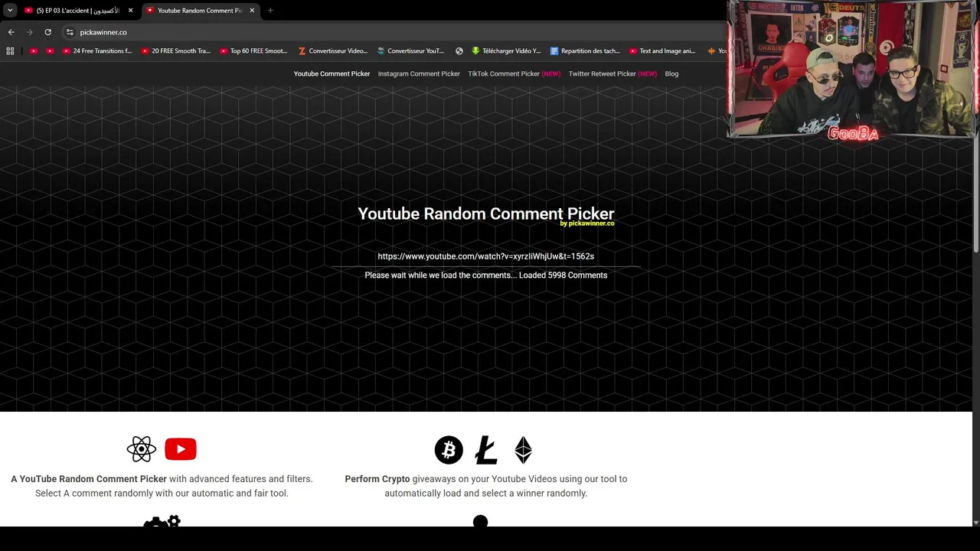
Task: Click the webcam overlay thumbnail
Action: coord(852,70)
